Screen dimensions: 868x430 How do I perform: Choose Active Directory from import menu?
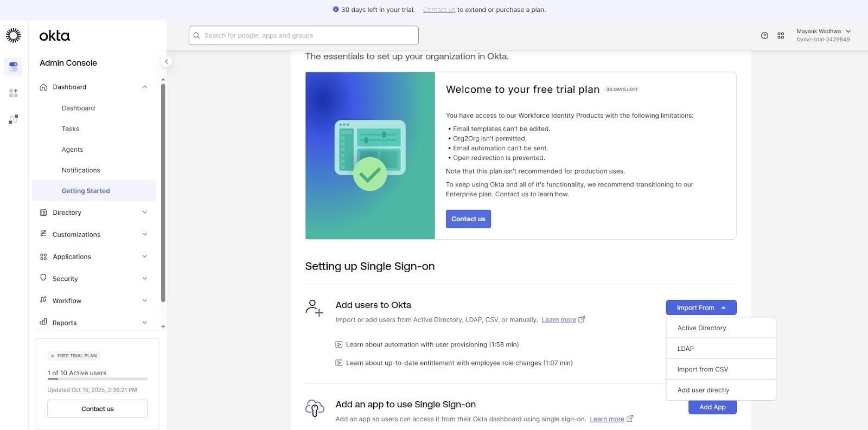(x=701, y=328)
